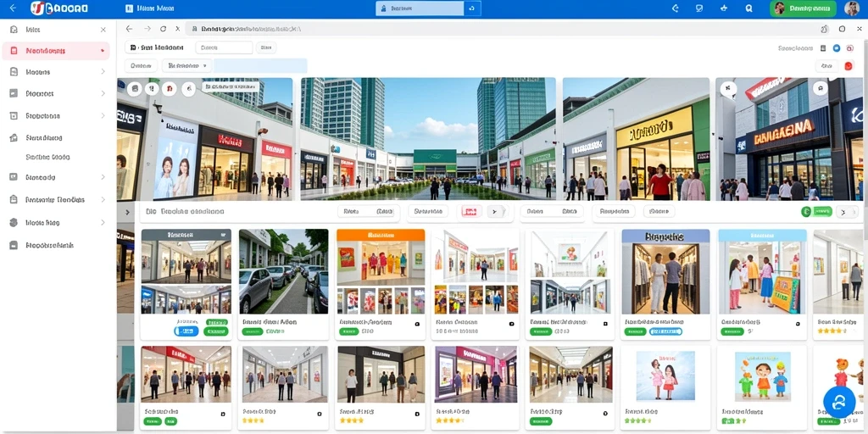
Task: Click the blue pill button on first card
Action: pyautogui.click(x=186, y=331)
